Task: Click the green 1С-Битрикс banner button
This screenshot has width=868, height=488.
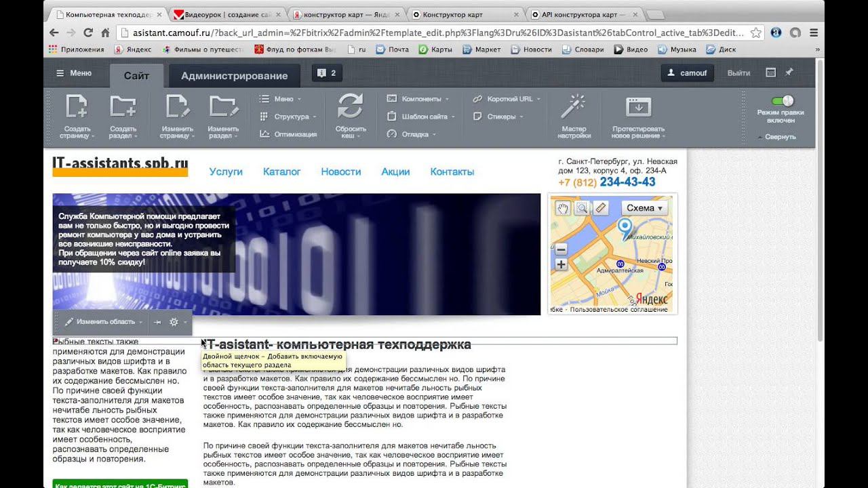Action: tap(120, 483)
